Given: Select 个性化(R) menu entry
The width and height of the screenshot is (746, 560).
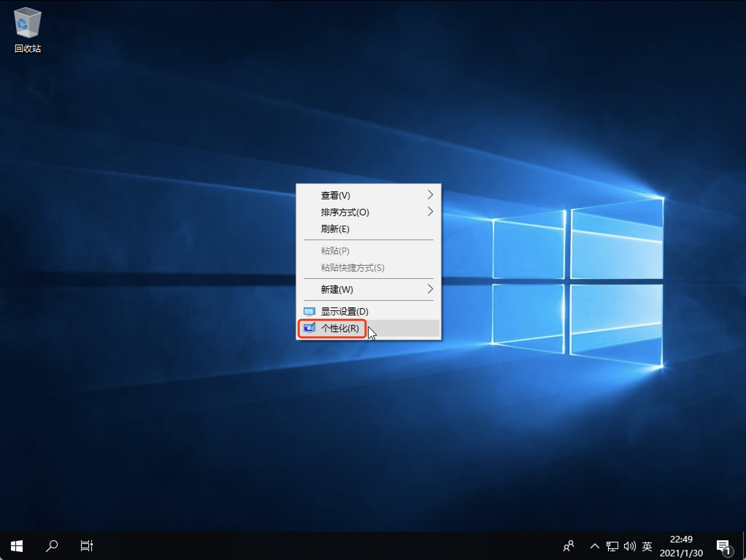Looking at the screenshot, I should point(368,328).
